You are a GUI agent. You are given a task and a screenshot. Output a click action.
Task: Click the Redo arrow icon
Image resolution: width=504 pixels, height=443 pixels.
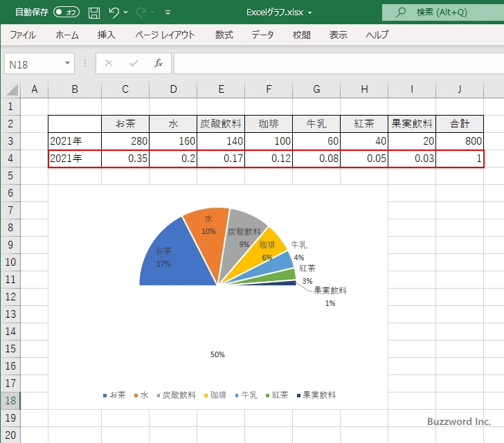tap(141, 12)
